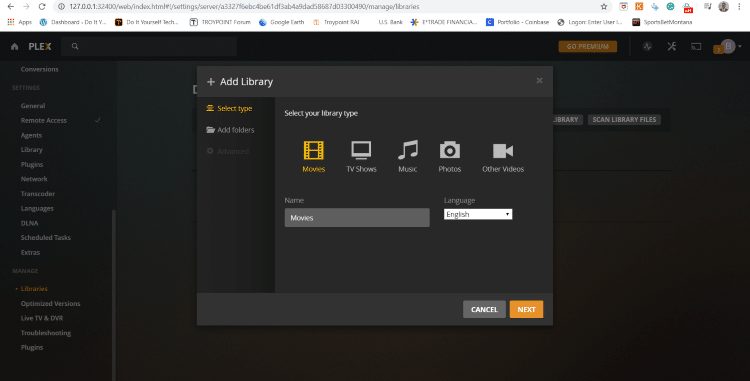
Task: Click the browser forward arrow
Action: 26,7
